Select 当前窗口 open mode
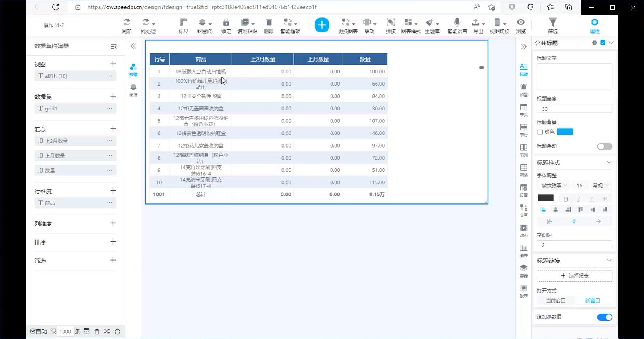Viewport: 644px width, 339px height. [x=555, y=301]
